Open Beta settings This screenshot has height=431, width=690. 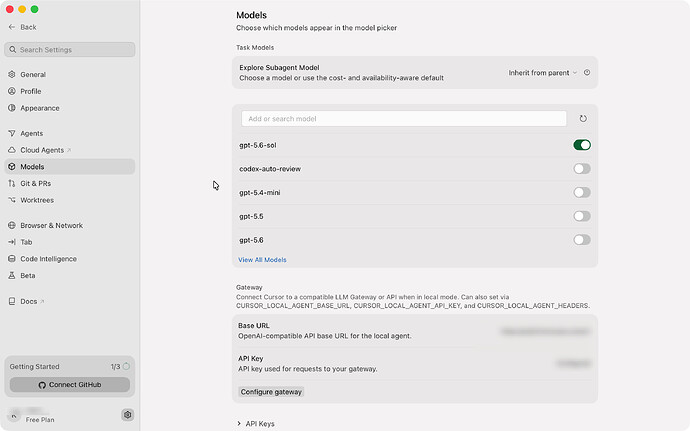tap(70, 275)
